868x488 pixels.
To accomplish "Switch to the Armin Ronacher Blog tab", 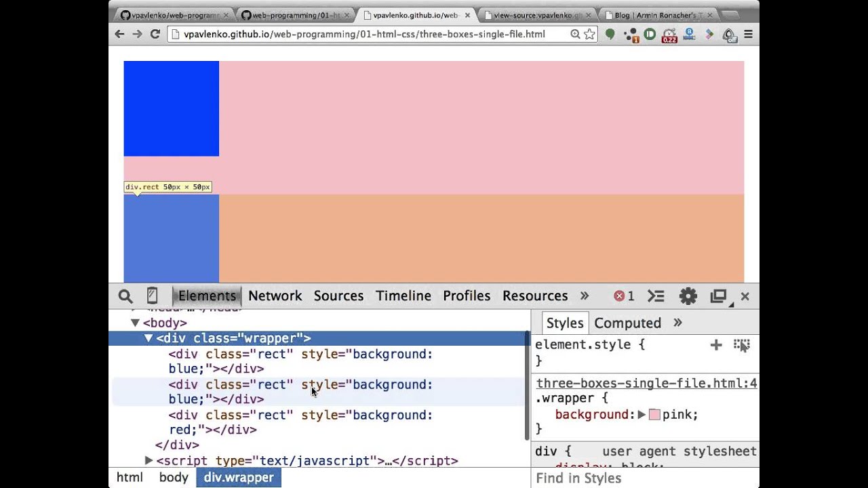I will click(x=658, y=15).
